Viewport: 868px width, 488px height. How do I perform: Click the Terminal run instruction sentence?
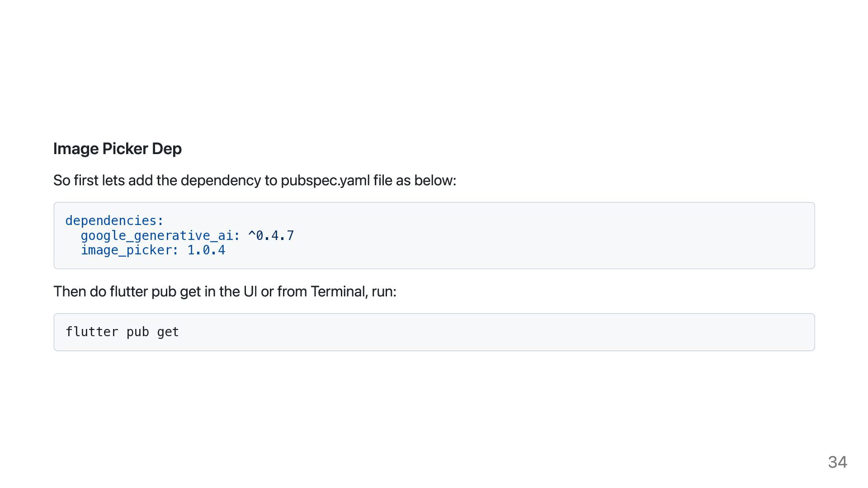coord(225,292)
